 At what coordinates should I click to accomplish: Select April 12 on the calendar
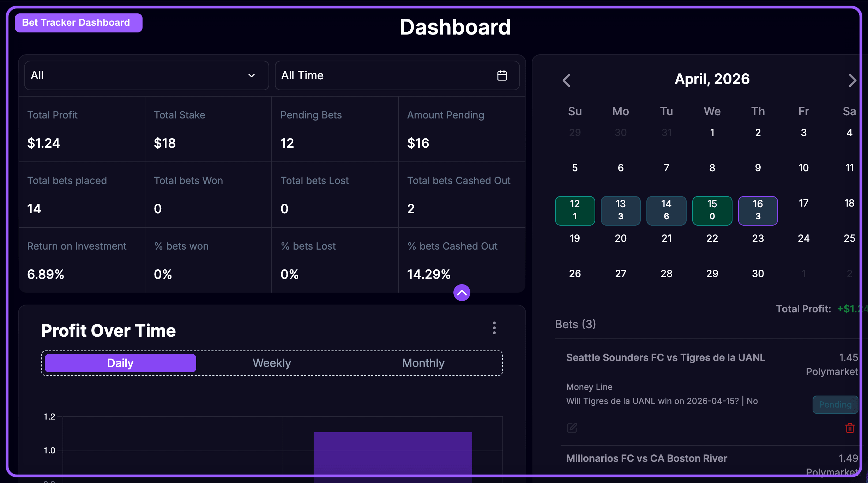[574, 210]
